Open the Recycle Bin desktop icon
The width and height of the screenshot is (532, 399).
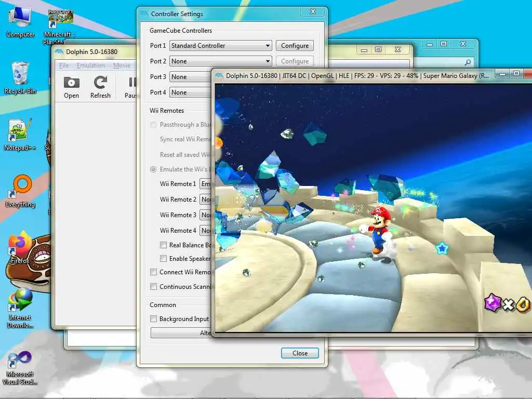pyautogui.click(x=20, y=78)
